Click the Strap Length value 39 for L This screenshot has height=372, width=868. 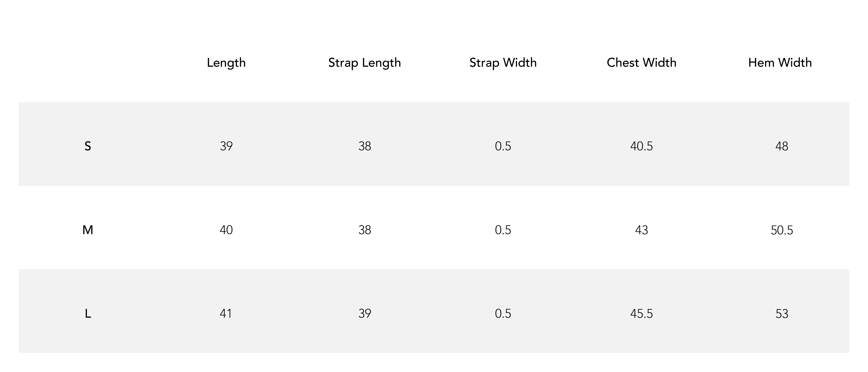[x=365, y=314]
